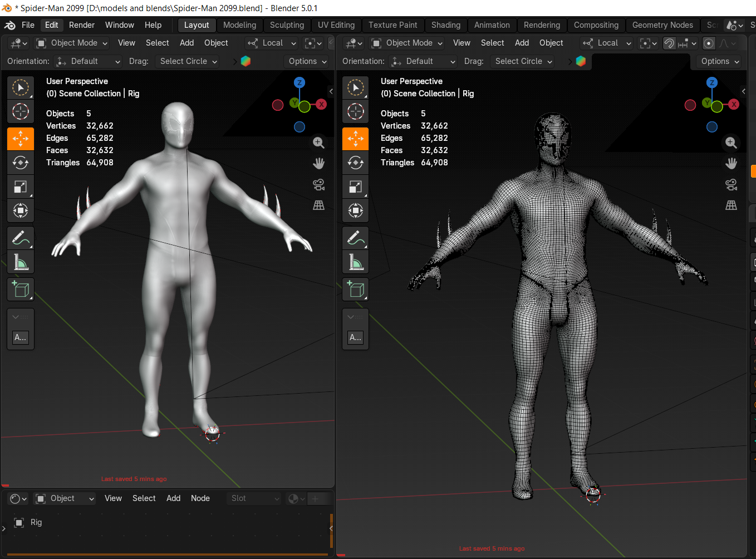This screenshot has height=559, width=756.
Task: Open the Slot field in node editor
Action: click(255, 498)
